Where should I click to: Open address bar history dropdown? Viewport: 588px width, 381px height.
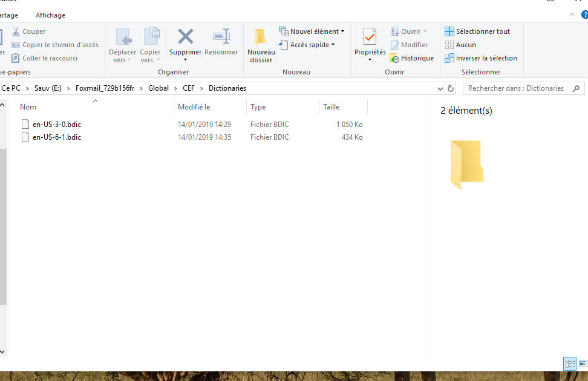pyautogui.click(x=440, y=88)
